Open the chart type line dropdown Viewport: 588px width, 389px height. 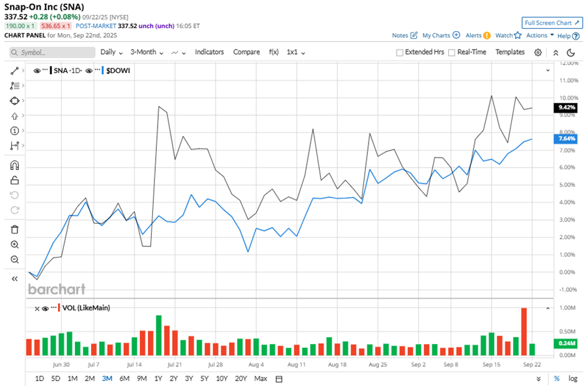point(178,53)
